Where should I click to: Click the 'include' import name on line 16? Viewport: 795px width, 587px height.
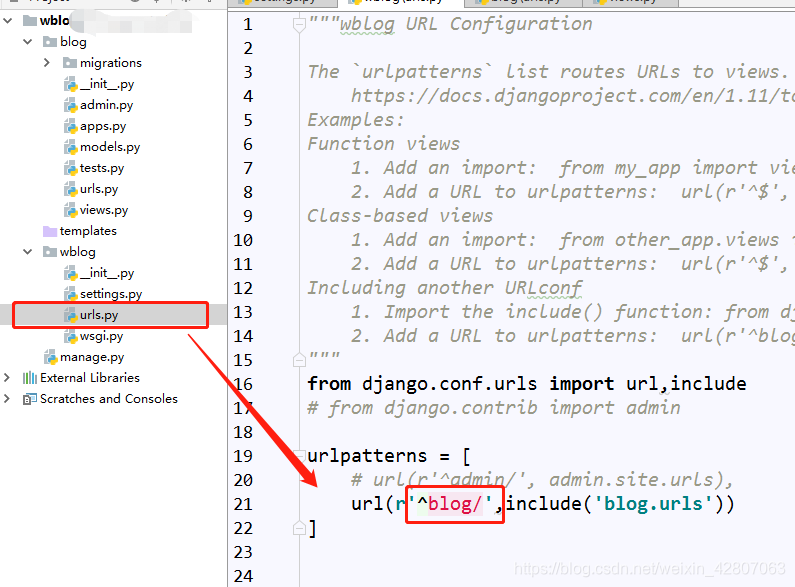coord(708,384)
